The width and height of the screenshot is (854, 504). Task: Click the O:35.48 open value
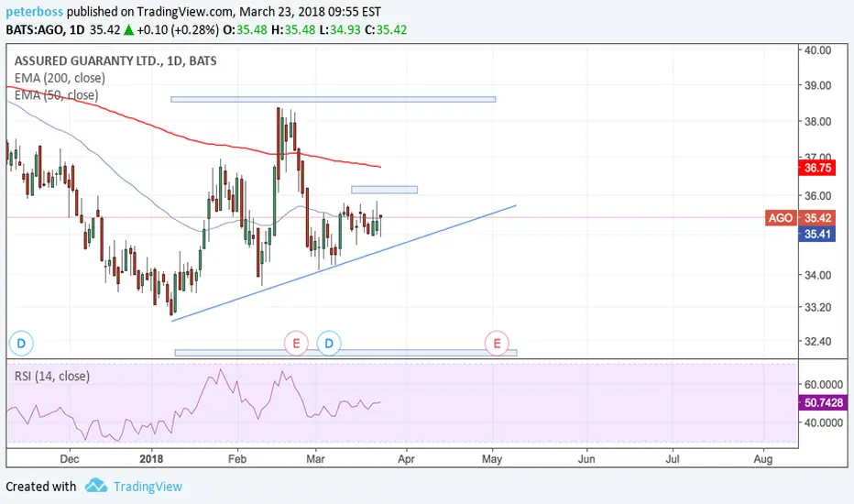click(245, 30)
